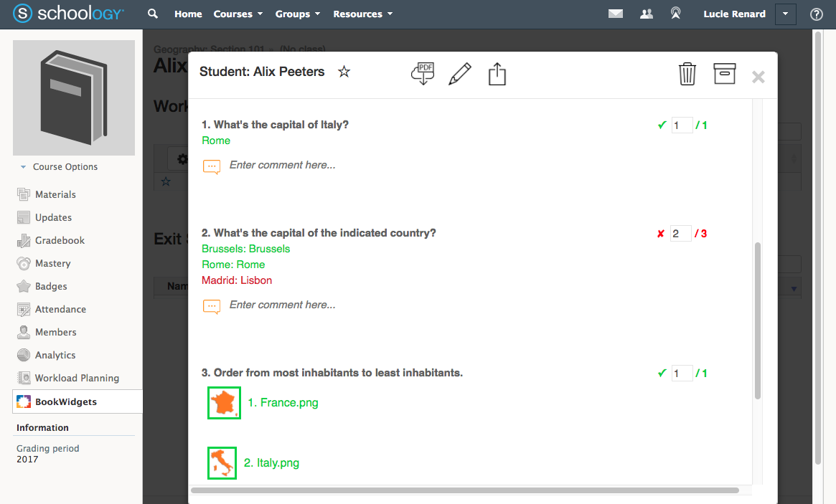Edit the score field for question 2
836x504 pixels.
680,233
